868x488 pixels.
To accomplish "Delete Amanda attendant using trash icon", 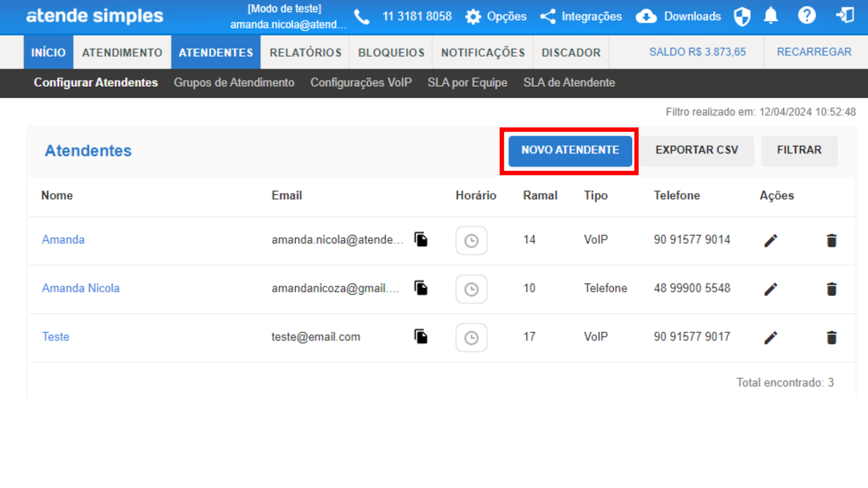I will [x=831, y=240].
